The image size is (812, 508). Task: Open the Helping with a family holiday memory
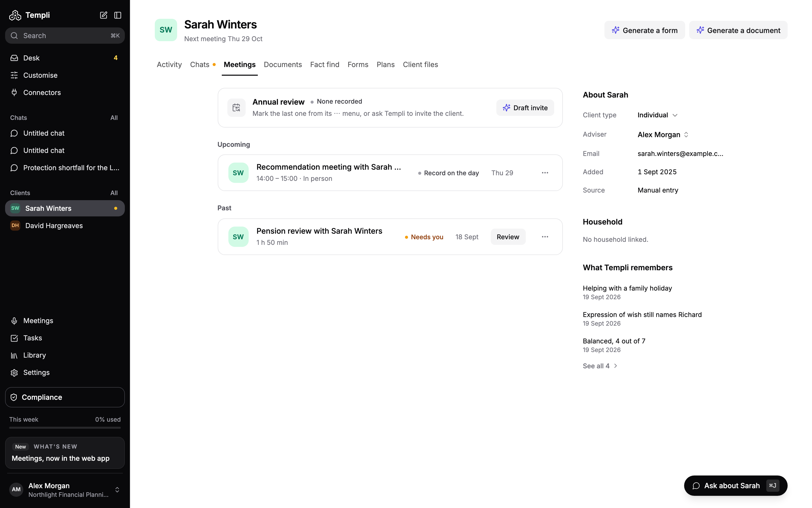pyautogui.click(x=627, y=292)
